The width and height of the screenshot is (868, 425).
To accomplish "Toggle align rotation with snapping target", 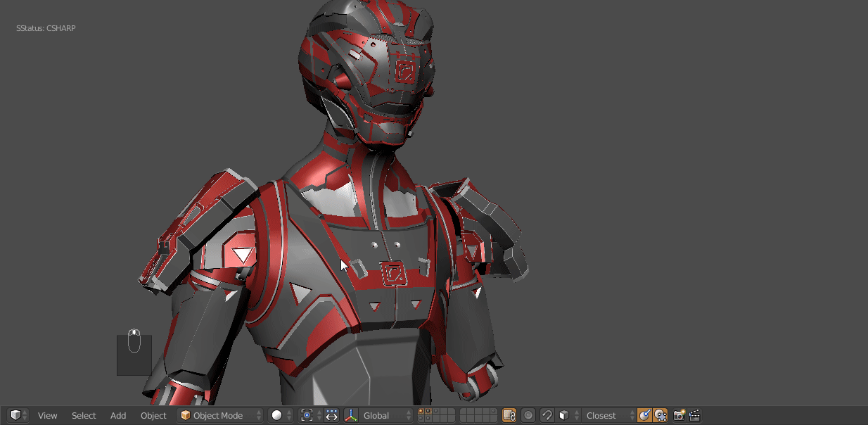I will pos(644,415).
